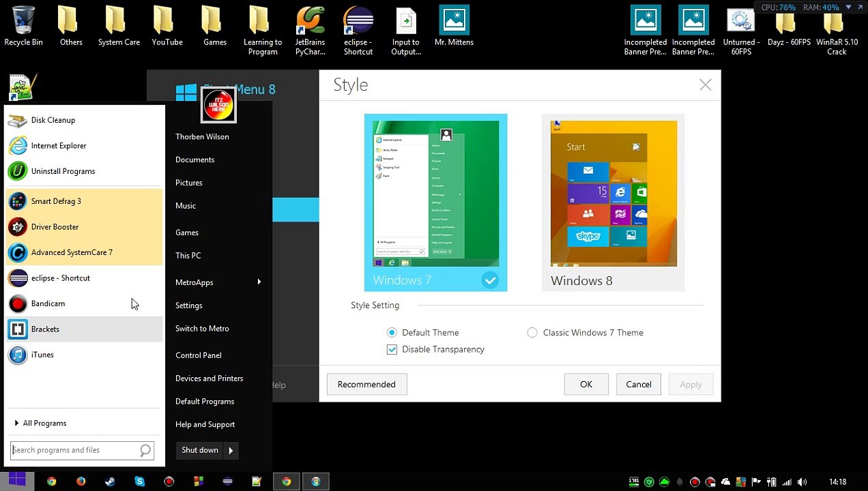Click the green shield tray icon
The height and width of the screenshot is (491, 868).
(649, 482)
